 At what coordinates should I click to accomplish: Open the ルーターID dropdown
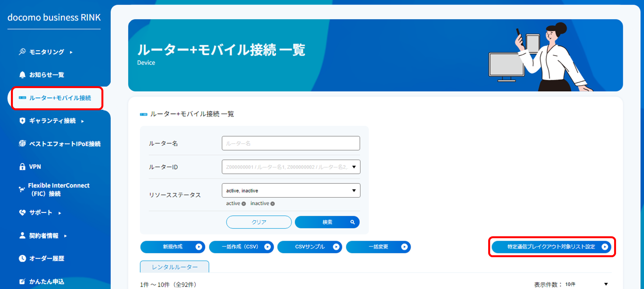(x=291, y=167)
